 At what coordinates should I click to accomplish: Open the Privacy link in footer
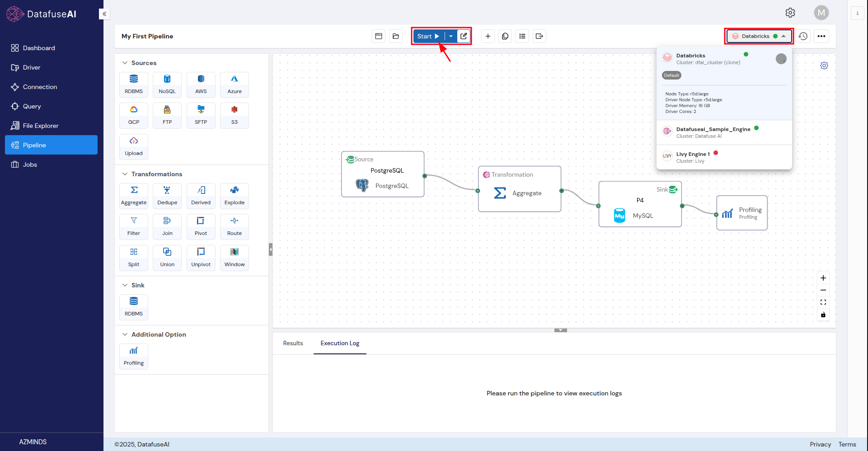820,444
